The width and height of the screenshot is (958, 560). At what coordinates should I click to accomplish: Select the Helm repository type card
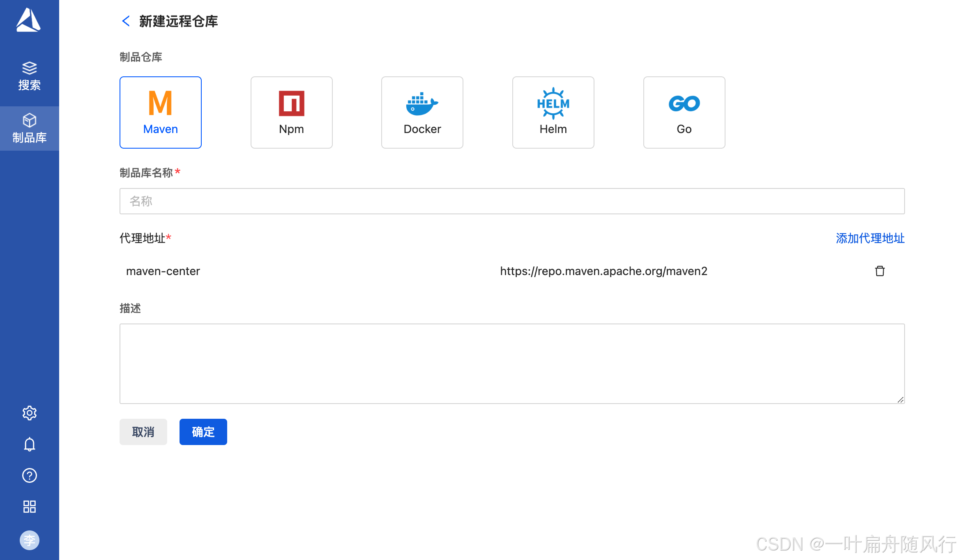553,112
